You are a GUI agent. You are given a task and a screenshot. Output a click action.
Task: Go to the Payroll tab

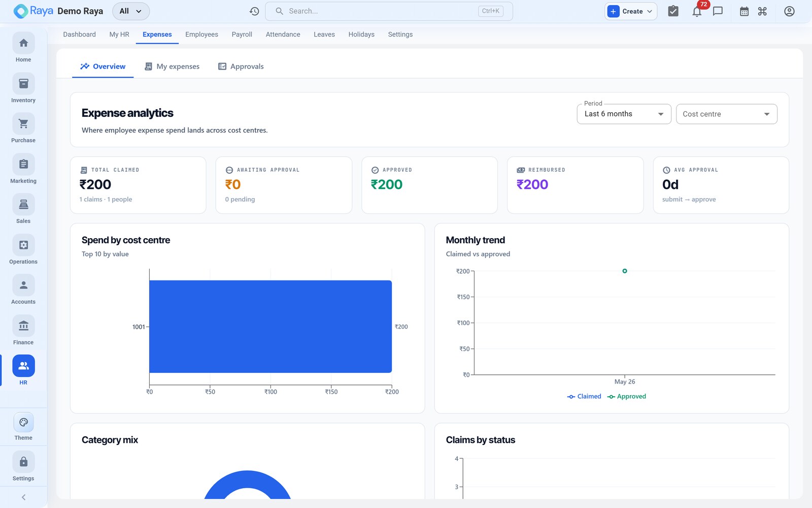242,35
